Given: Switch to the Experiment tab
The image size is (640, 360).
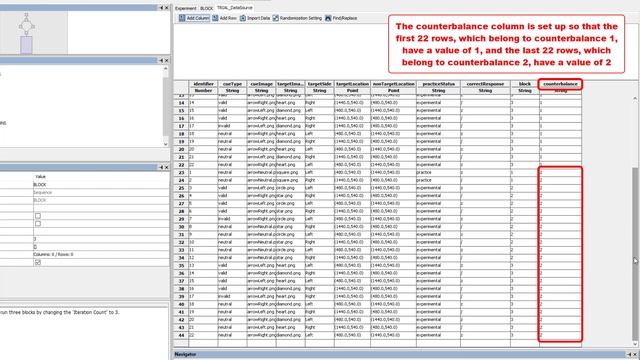Looking at the screenshot, I should (186, 8).
